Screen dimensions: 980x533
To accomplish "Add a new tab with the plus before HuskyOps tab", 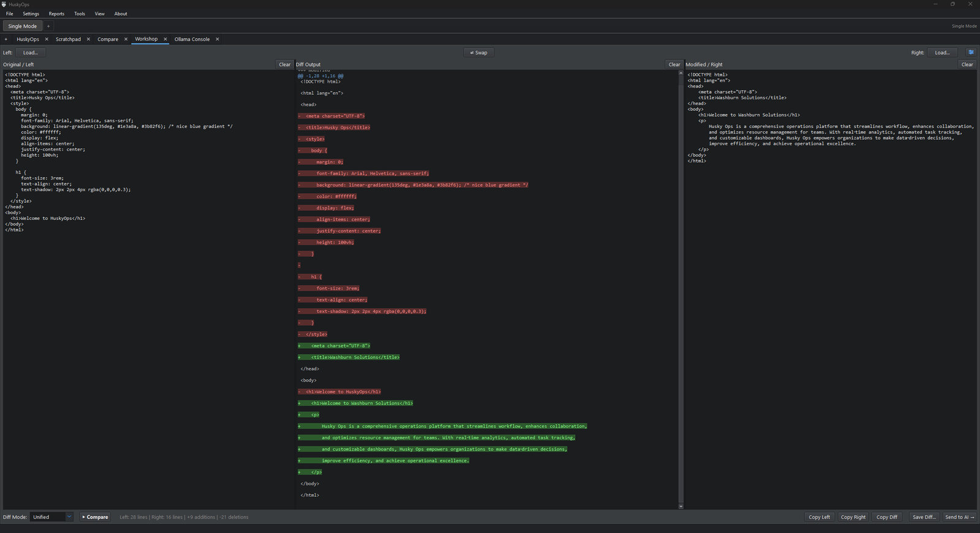I will [6, 39].
